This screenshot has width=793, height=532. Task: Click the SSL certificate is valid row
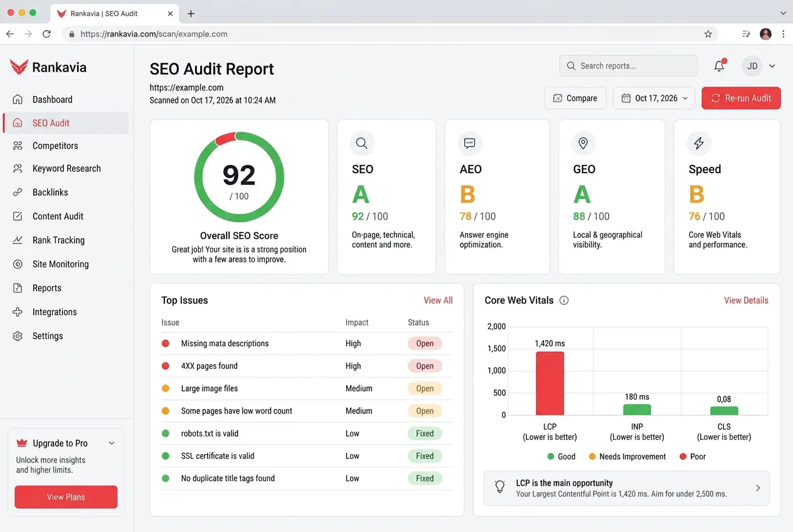pos(307,456)
